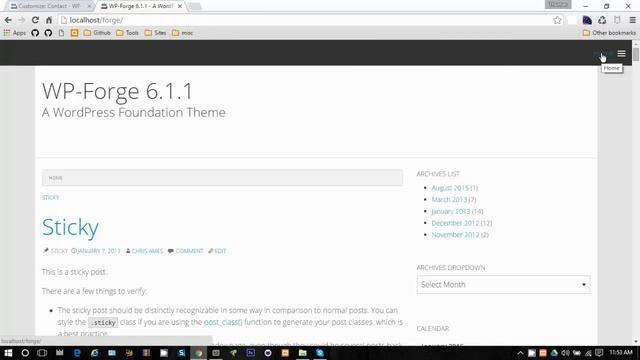Open August 2015 archive link
This screenshot has height=360, width=640.
(450, 188)
